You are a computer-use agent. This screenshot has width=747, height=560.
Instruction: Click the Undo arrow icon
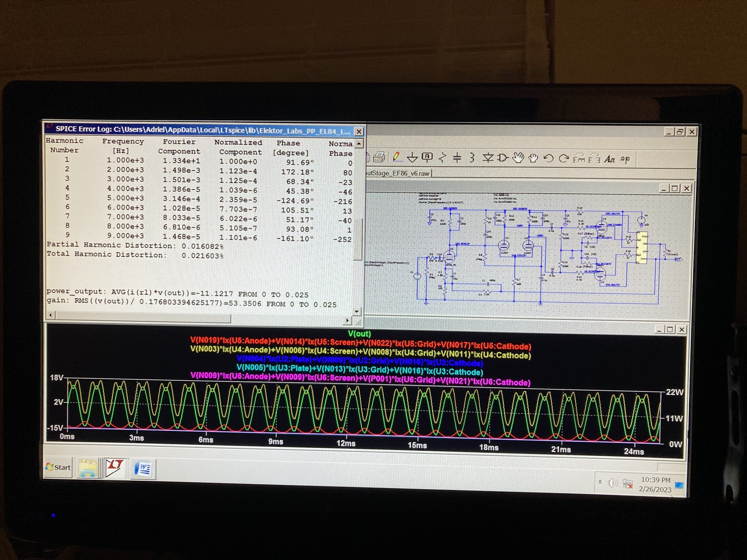coord(548,158)
